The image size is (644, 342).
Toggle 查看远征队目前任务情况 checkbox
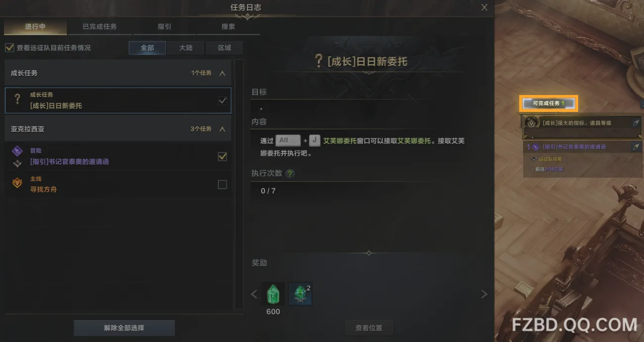tap(9, 48)
